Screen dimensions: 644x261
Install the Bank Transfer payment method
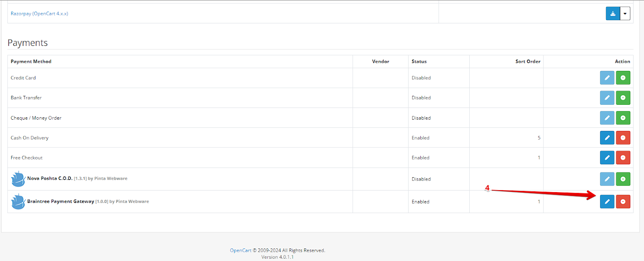coord(623,97)
